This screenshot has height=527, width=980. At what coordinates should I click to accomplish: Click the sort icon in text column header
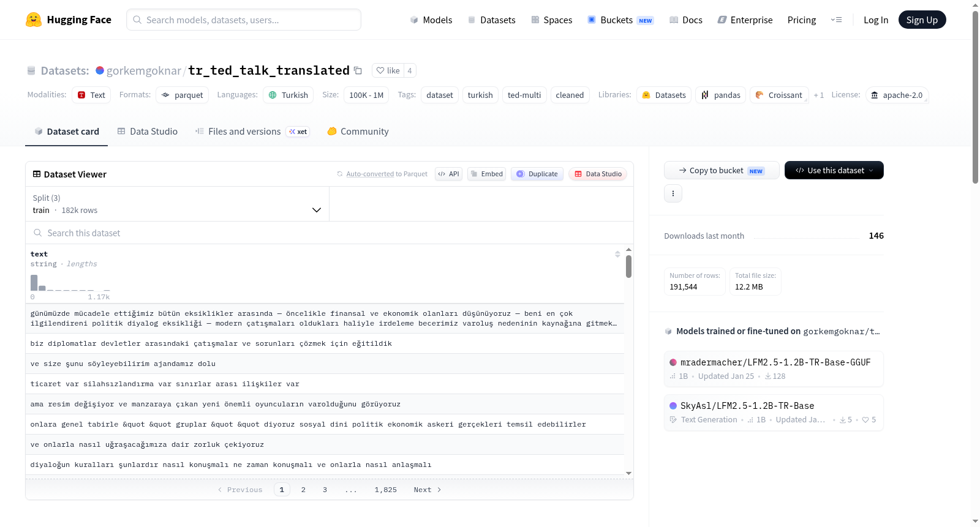[x=617, y=254]
